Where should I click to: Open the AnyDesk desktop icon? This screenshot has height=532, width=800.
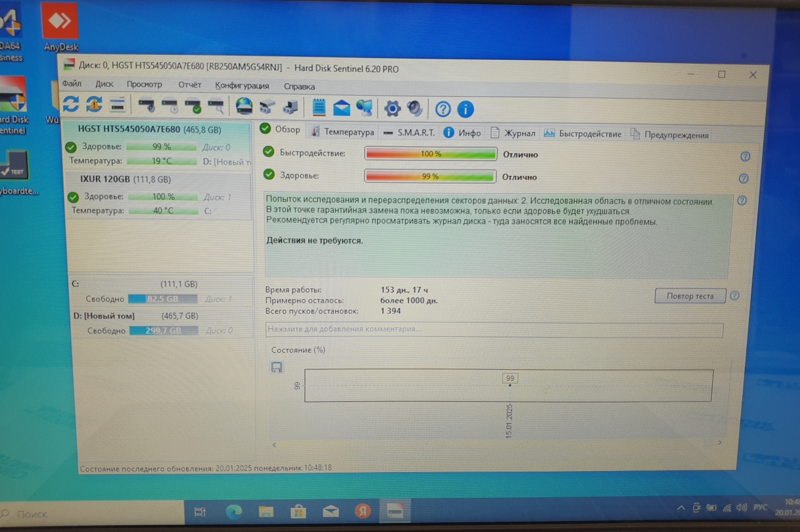(60, 27)
